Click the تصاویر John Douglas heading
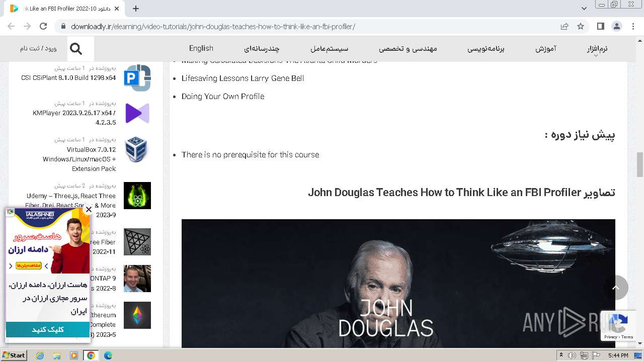Image resolution: width=644 pixels, height=362 pixels. point(461,192)
